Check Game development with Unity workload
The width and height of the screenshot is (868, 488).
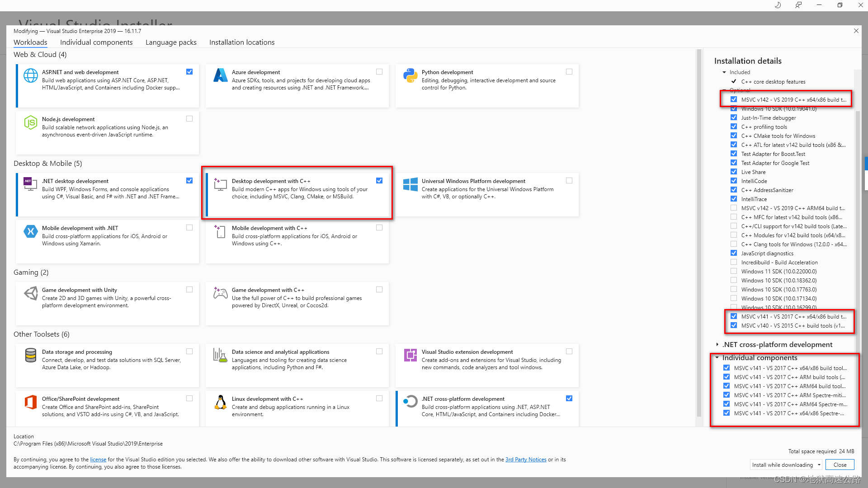[x=189, y=289]
